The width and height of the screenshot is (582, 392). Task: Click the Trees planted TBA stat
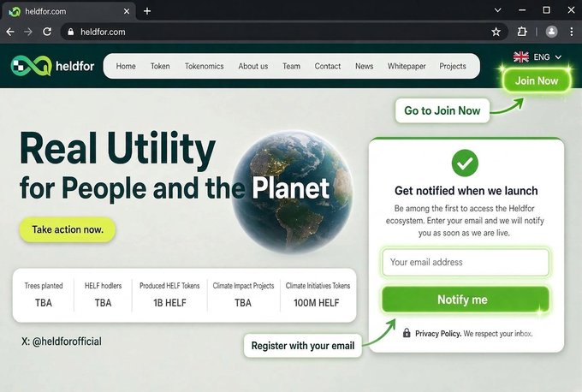[x=44, y=294]
